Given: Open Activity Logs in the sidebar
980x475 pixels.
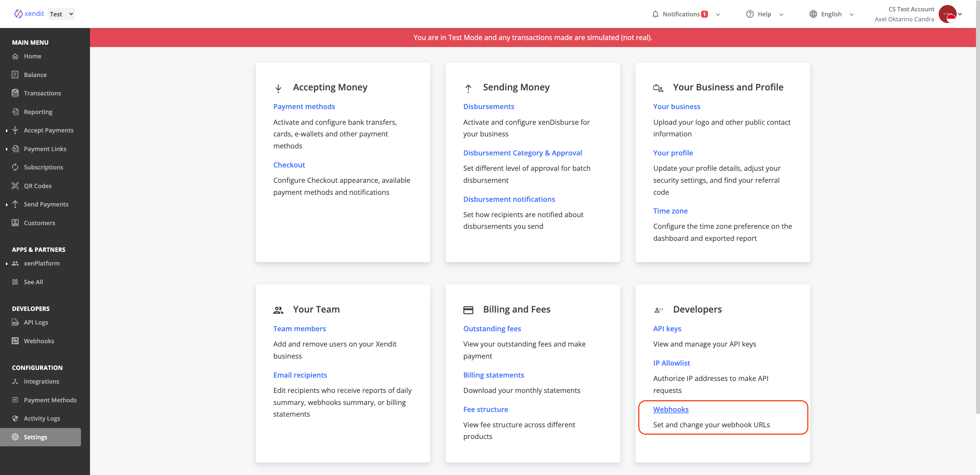Looking at the screenshot, I should (42, 418).
